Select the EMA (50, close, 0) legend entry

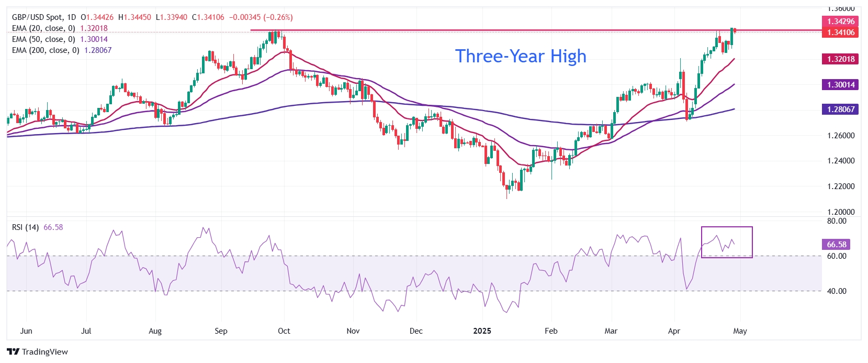point(43,39)
